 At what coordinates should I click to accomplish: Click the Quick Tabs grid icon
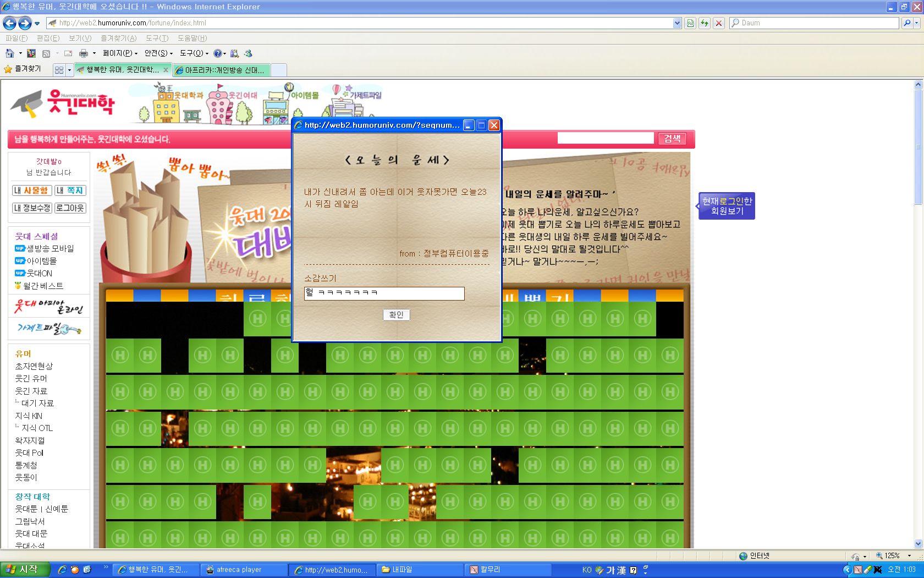click(59, 70)
